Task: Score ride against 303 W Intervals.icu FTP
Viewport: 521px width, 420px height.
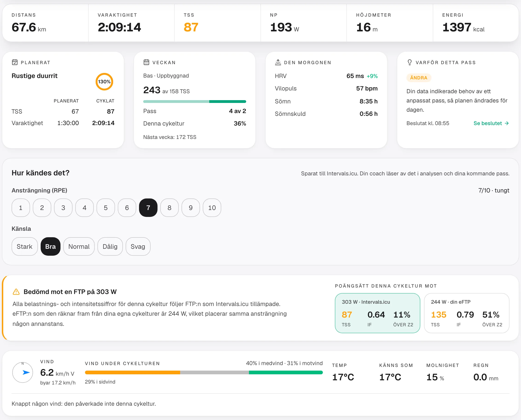Action: click(377, 313)
